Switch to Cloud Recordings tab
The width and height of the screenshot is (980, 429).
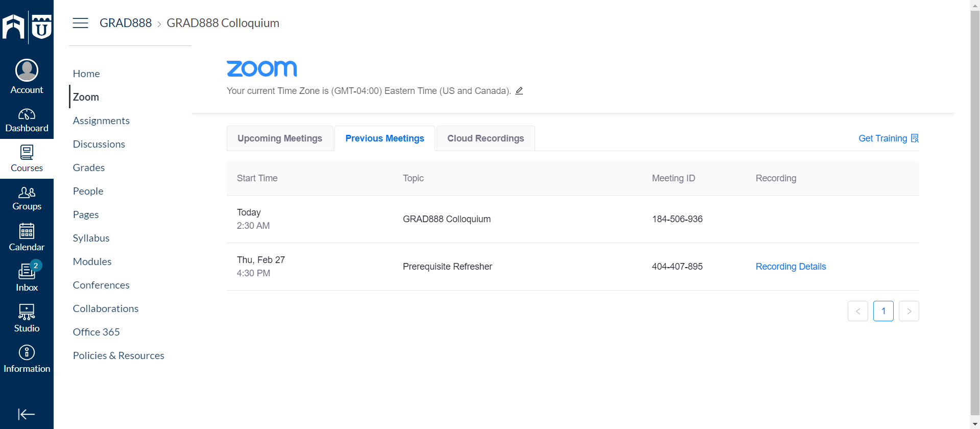point(486,138)
